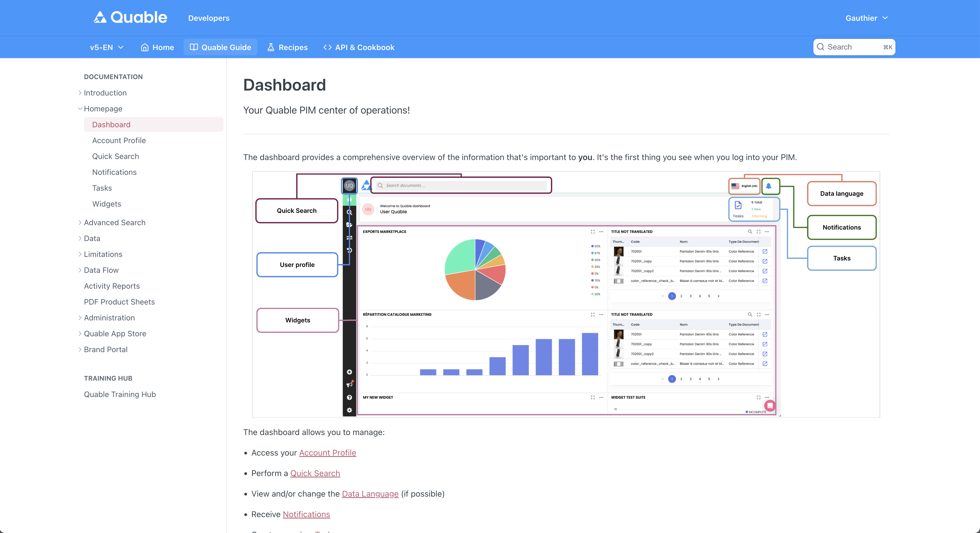Click the API & Cookbook code icon
This screenshot has width=980, height=533.
[327, 47]
